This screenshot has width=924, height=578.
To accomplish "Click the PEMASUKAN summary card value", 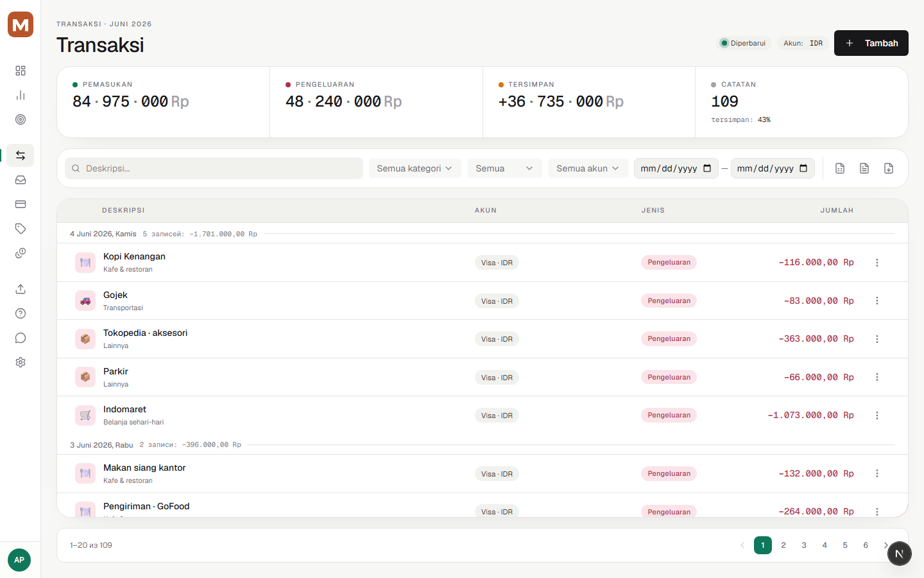I will (x=130, y=101).
